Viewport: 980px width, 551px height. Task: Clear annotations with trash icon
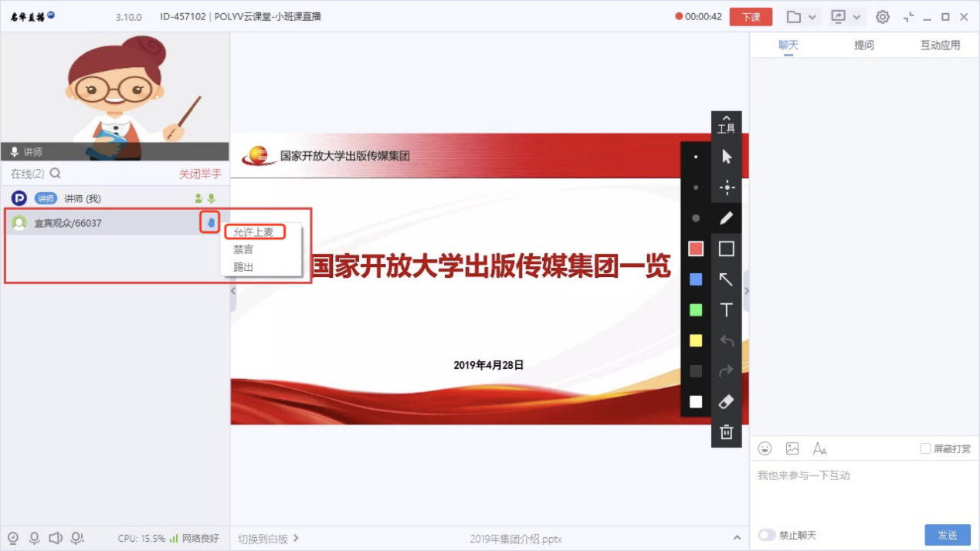(x=726, y=432)
